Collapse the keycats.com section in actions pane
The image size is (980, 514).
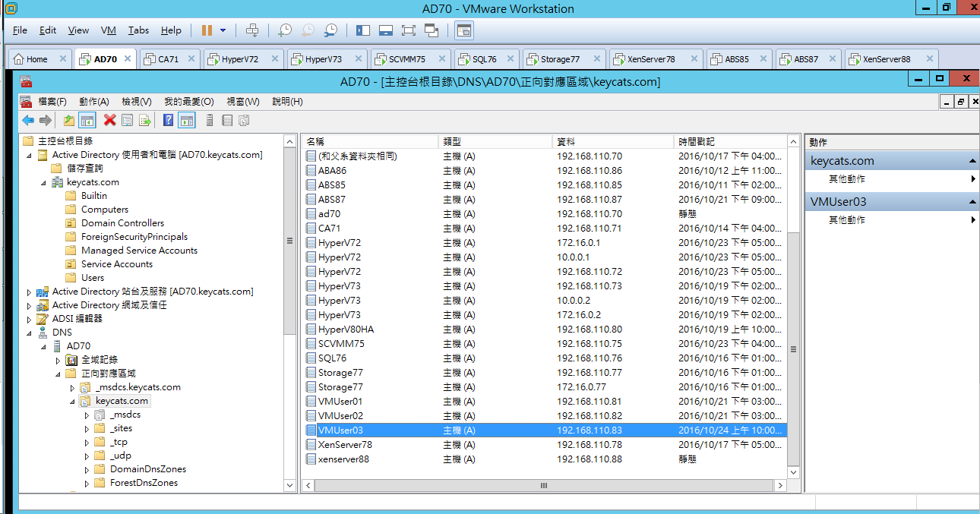pyautogui.click(x=972, y=161)
